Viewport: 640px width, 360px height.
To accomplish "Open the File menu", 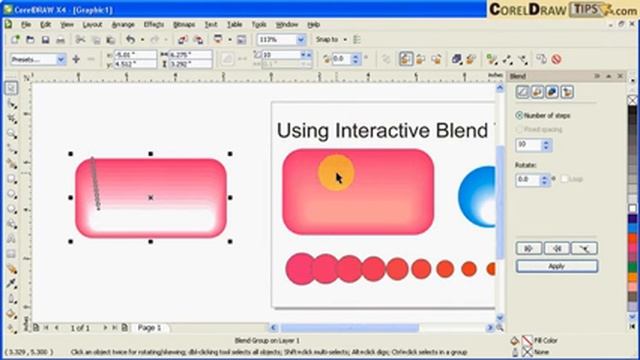I will tap(26, 24).
